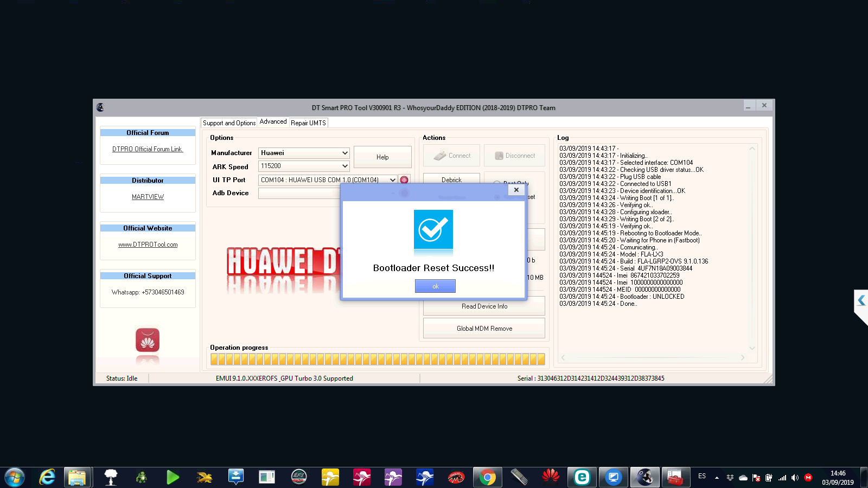Visit the www.DTPROTool.com link
This screenshot has height=488, width=868.
pyautogui.click(x=148, y=245)
